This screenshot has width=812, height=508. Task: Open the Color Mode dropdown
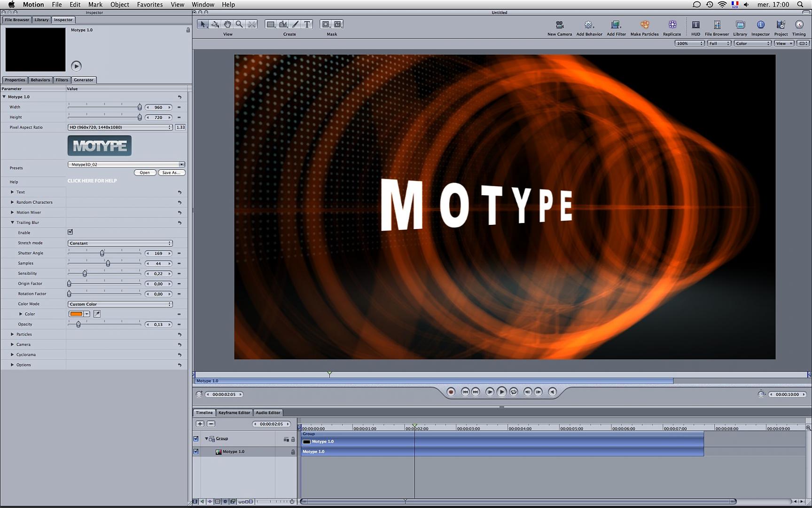(120, 304)
